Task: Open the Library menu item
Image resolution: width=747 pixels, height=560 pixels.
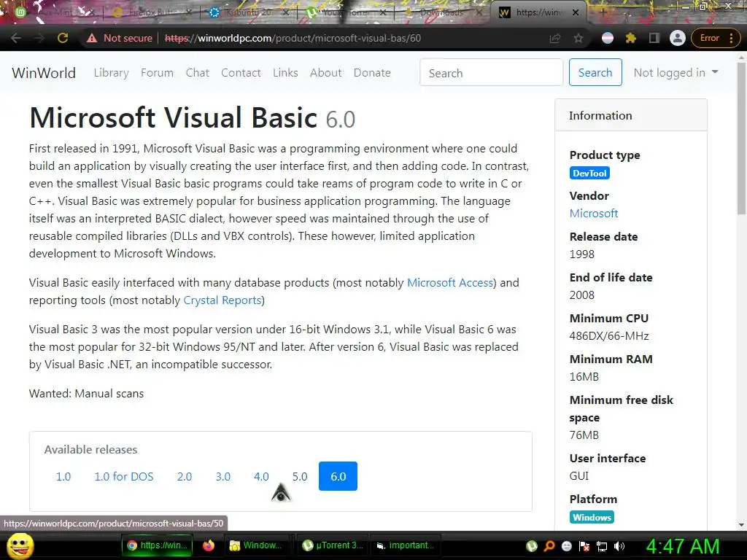Action: [111, 73]
